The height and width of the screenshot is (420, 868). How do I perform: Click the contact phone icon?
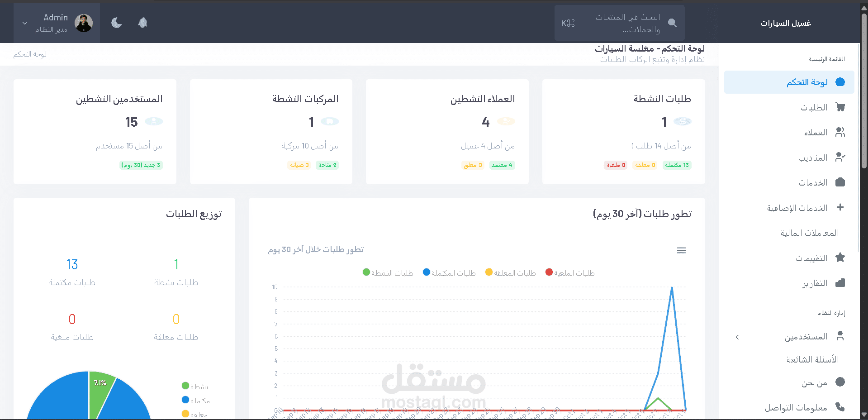coord(840,407)
